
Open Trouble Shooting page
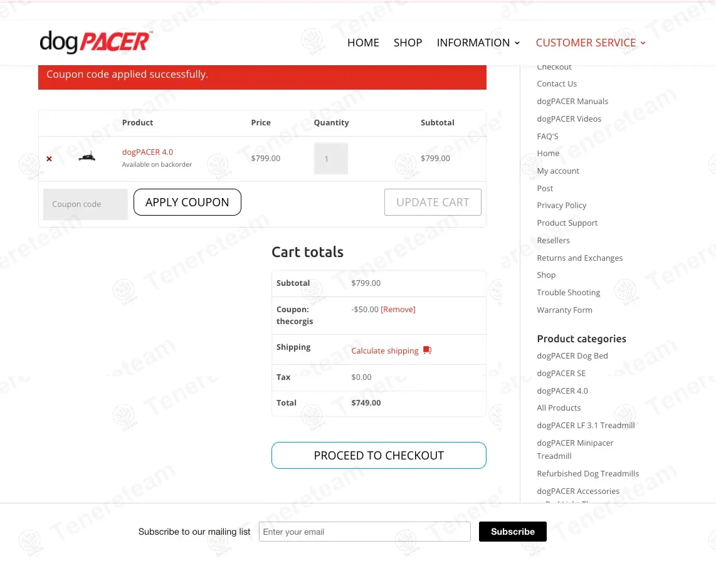click(569, 292)
